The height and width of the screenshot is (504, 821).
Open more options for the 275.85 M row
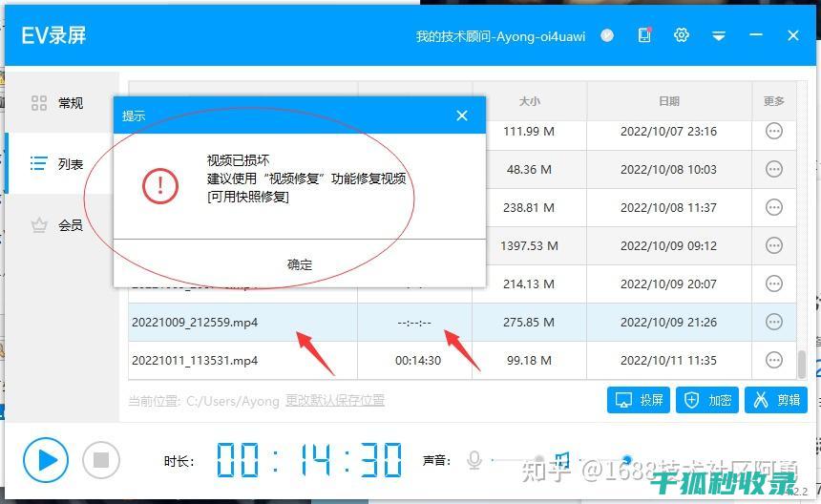pos(774,322)
